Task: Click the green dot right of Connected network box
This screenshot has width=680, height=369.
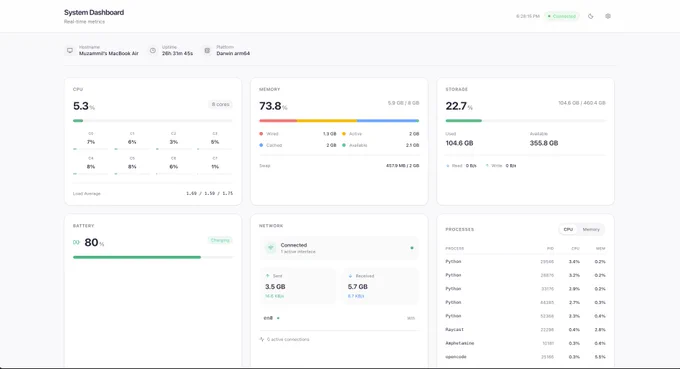Action: [x=412, y=248]
